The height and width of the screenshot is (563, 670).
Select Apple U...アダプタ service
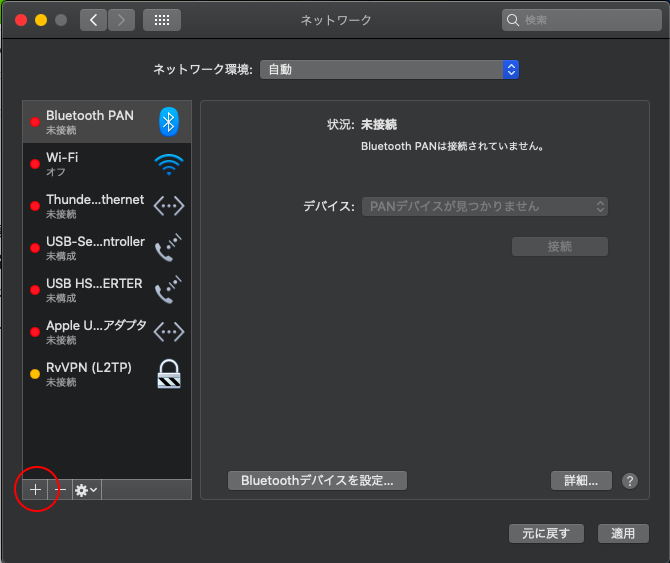107,332
